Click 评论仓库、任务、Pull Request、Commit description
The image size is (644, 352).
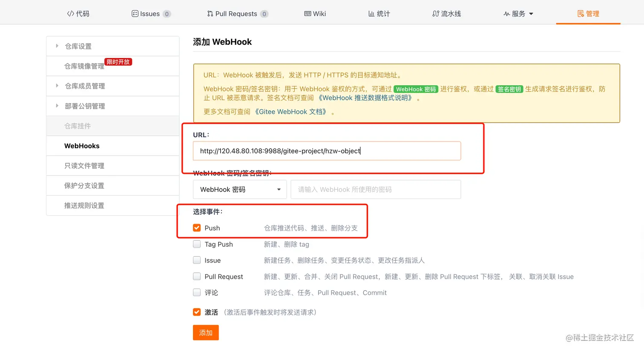(x=325, y=293)
